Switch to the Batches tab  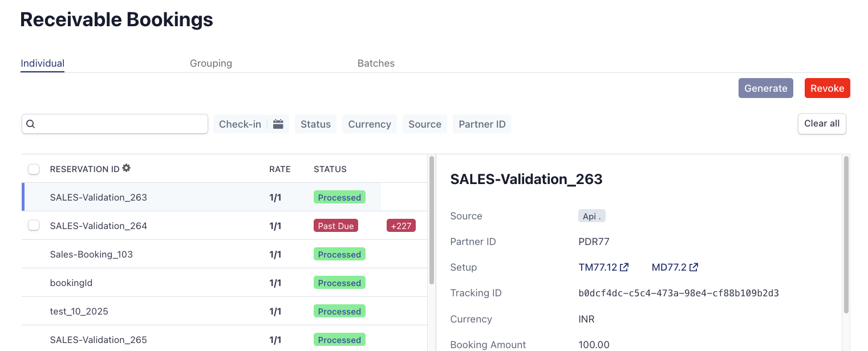pyautogui.click(x=376, y=63)
